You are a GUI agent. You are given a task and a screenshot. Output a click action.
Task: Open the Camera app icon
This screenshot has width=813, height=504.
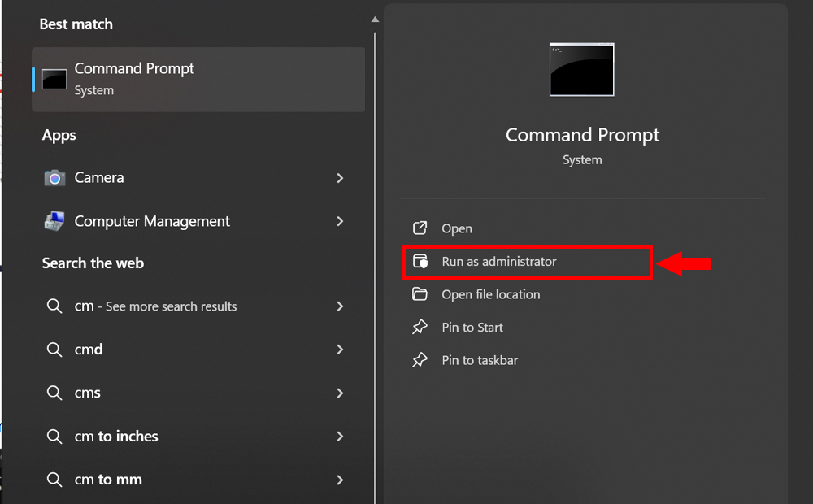[54, 177]
